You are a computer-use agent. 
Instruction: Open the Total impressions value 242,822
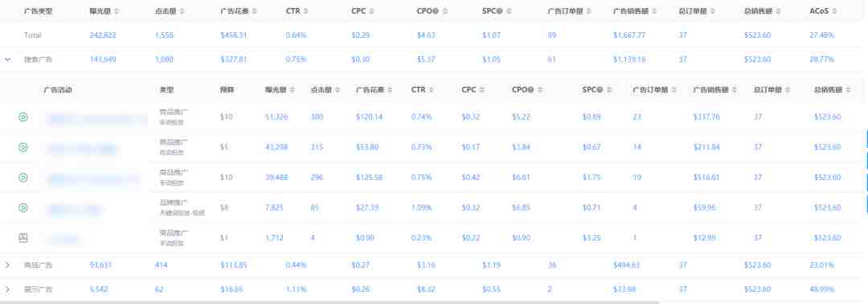pos(102,35)
